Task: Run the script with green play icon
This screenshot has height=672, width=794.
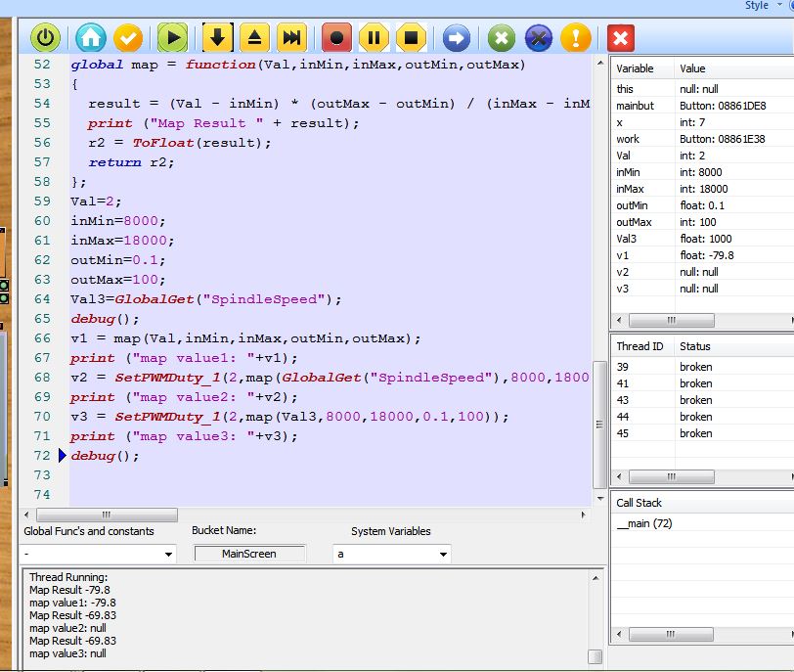Action: (x=172, y=38)
